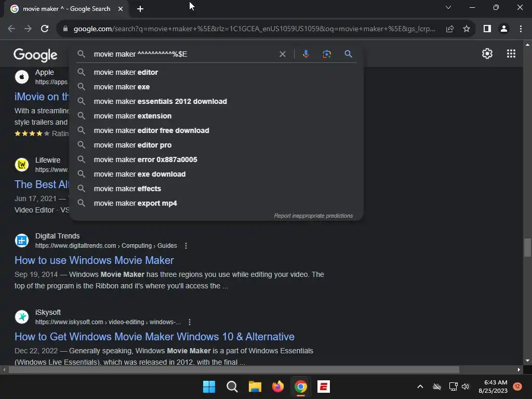
Task: Open the Google apps grid
Action: [x=511, y=54]
